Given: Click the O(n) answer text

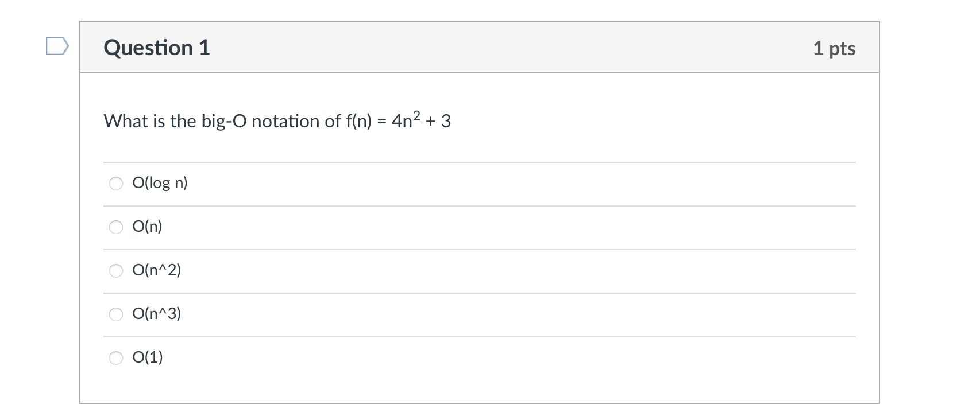Looking at the screenshot, I should [147, 227].
